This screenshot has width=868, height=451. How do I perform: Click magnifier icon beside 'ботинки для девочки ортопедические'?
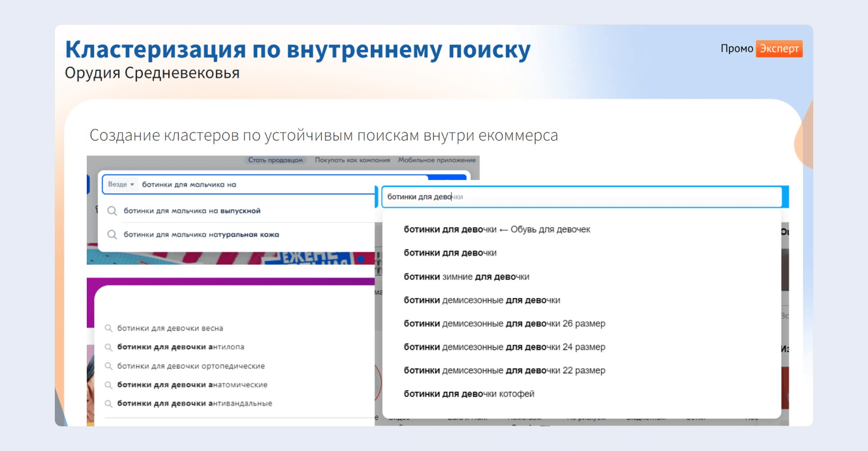[108, 366]
